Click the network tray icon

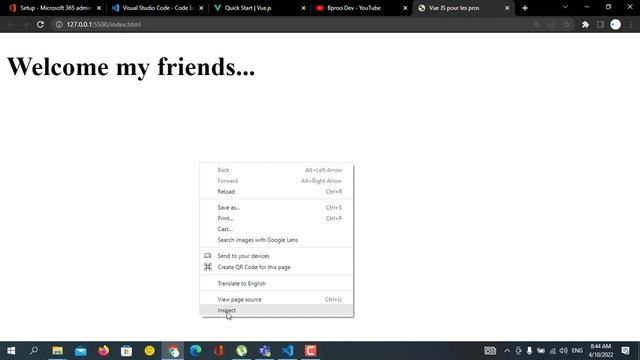[x=553, y=351]
